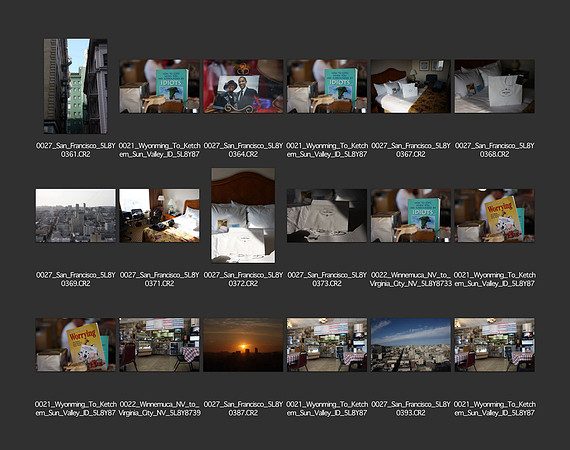Viewport: 570px width, 450px height.
Task: Select hotel room with window thumbnail 0371.CR2
Action: (x=159, y=216)
